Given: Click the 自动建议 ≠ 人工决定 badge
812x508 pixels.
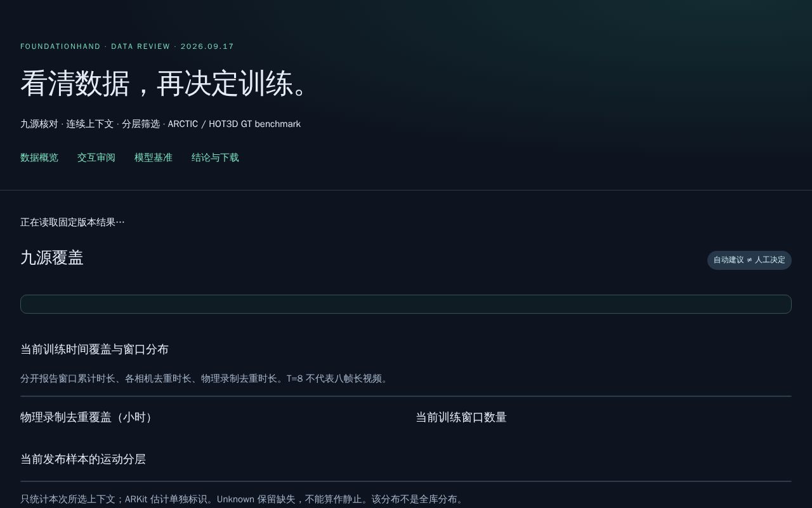Looking at the screenshot, I should click(749, 260).
